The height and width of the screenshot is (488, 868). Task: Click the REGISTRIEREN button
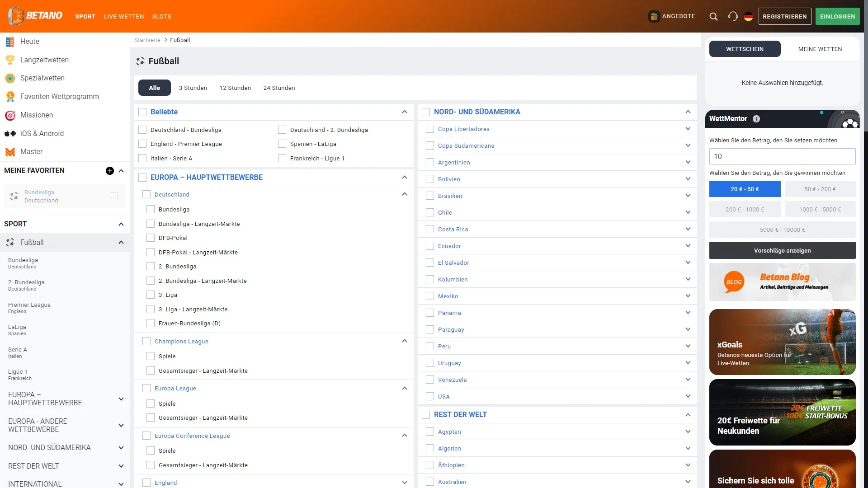click(785, 16)
